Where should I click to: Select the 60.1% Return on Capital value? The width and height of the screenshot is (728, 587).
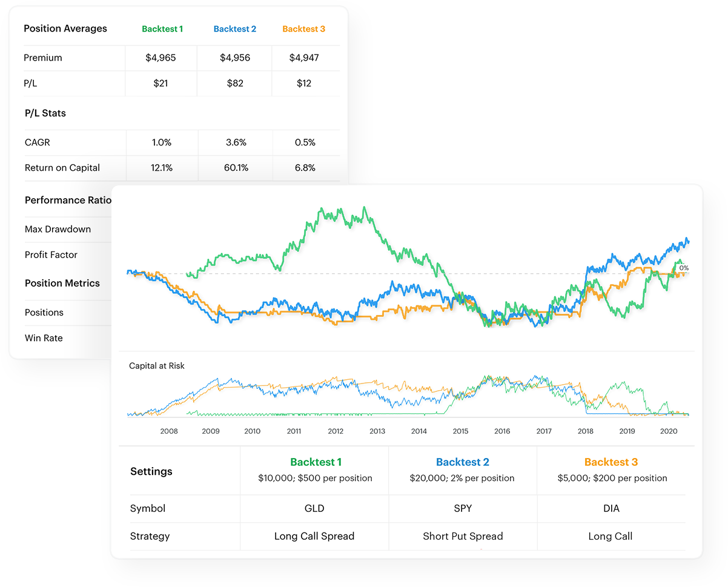click(x=235, y=168)
